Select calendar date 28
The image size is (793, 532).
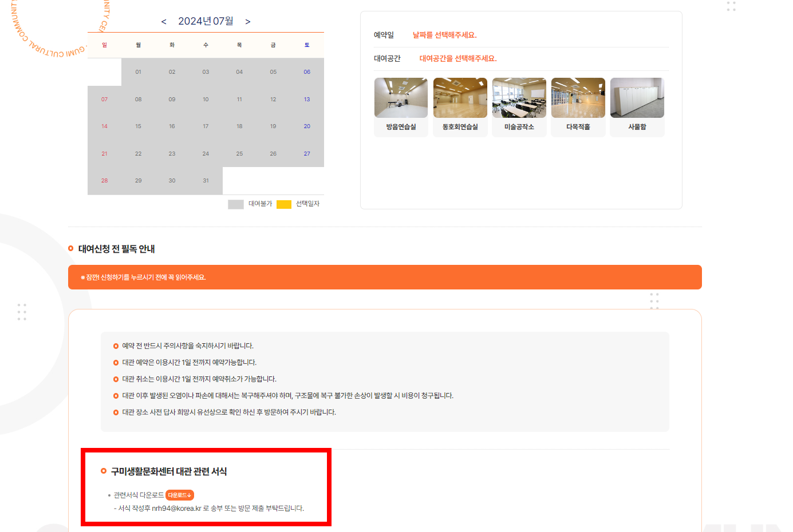pyautogui.click(x=104, y=181)
